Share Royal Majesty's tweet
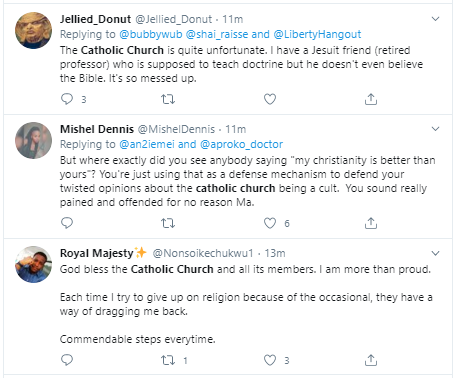 pos(371,360)
